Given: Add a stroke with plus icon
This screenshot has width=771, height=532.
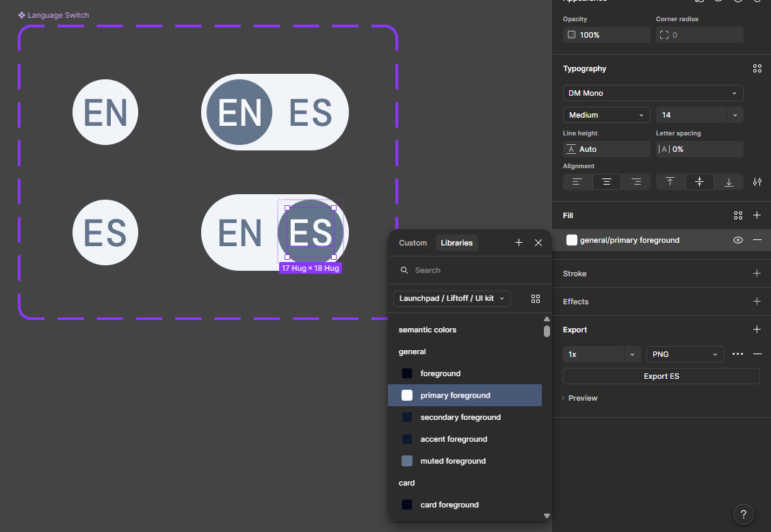Looking at the screenshot, I should click(x=757, y=274).
